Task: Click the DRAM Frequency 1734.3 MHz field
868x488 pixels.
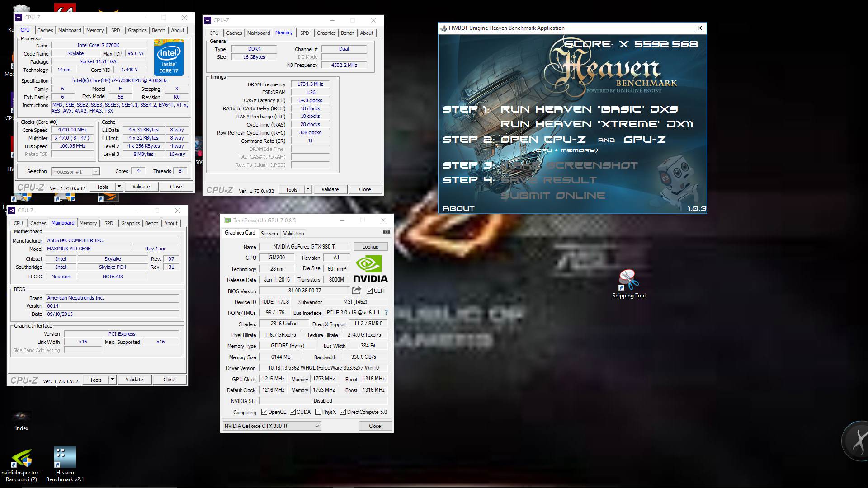Action: pyautogui.click(x=311, y=84)
